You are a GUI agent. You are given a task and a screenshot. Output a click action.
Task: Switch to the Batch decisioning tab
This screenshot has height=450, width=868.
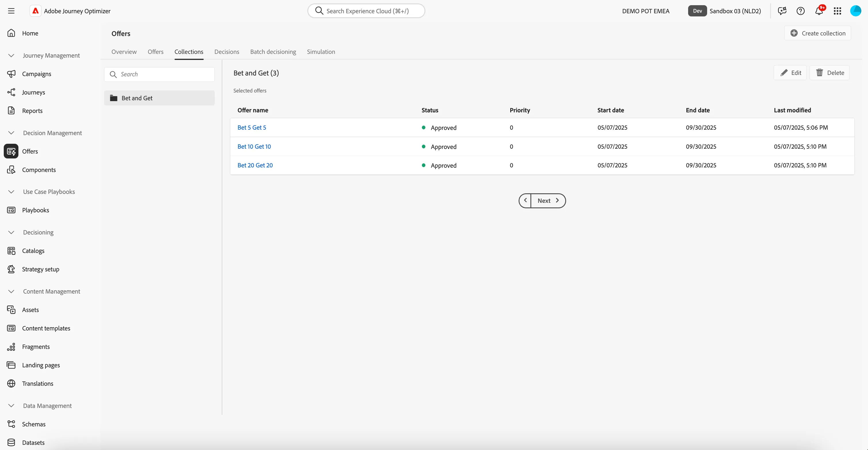273,52
